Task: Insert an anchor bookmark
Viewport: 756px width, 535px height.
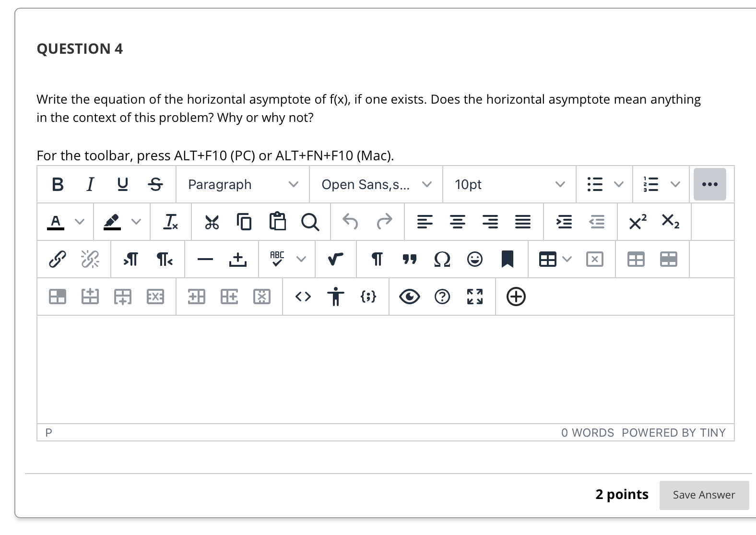Action: (x=508, y=259)
